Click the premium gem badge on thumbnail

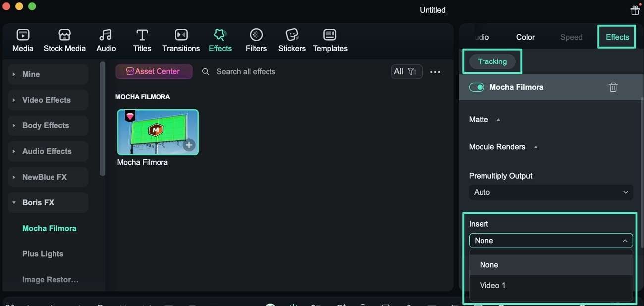(x=130, y=116)
